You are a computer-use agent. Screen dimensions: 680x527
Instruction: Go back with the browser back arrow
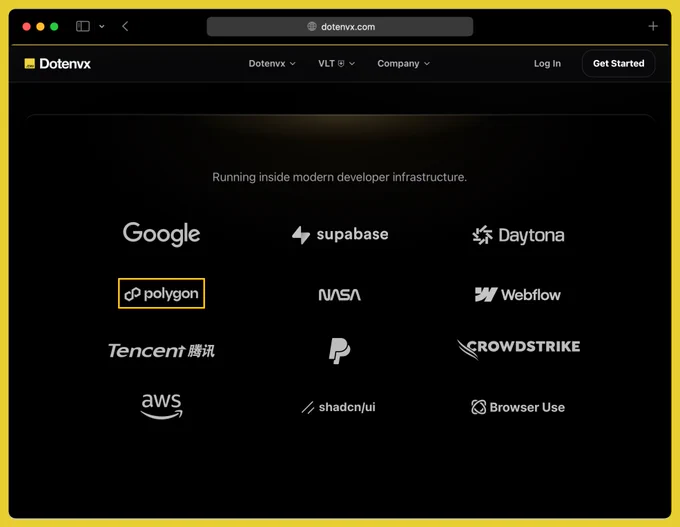pos(125,26)
